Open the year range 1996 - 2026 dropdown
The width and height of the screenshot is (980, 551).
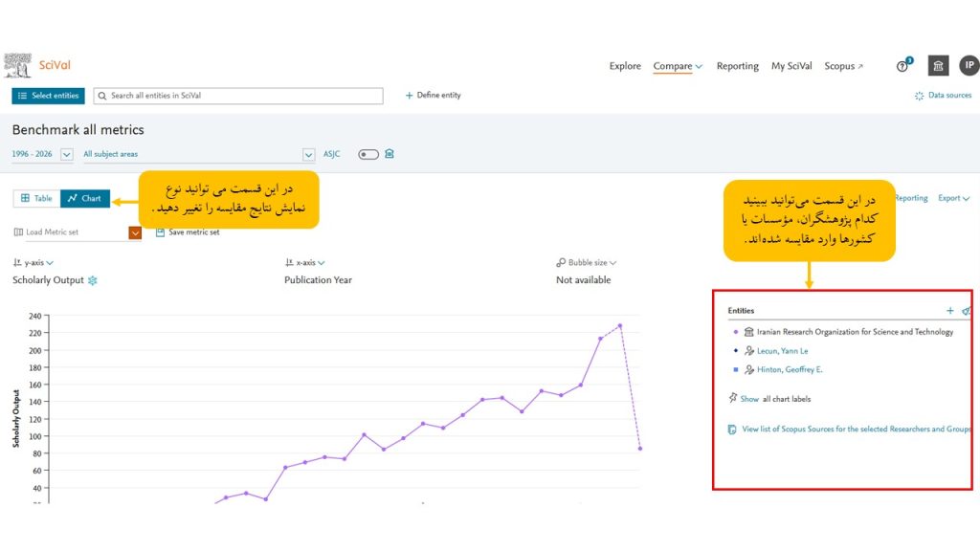(67, 154)
